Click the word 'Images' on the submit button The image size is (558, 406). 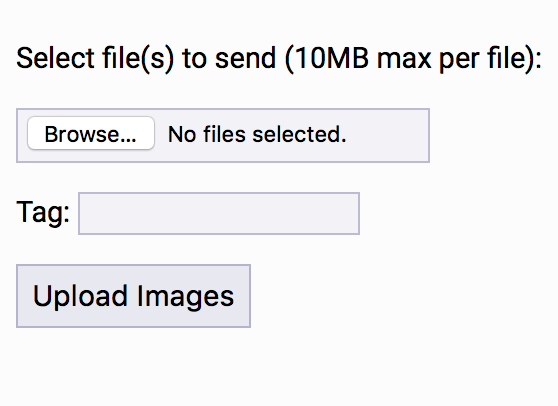[185, 296]
